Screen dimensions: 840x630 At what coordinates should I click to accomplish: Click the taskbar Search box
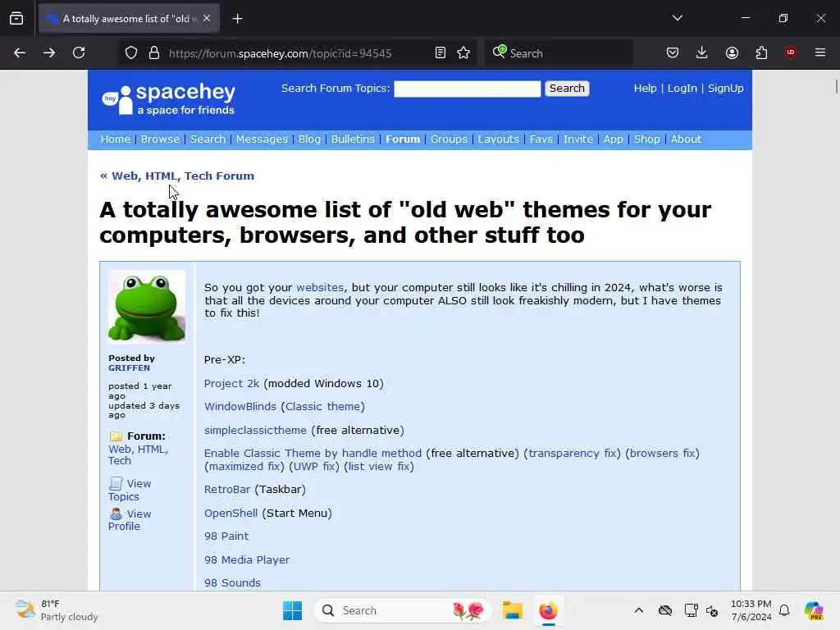(x=403, y=610)
